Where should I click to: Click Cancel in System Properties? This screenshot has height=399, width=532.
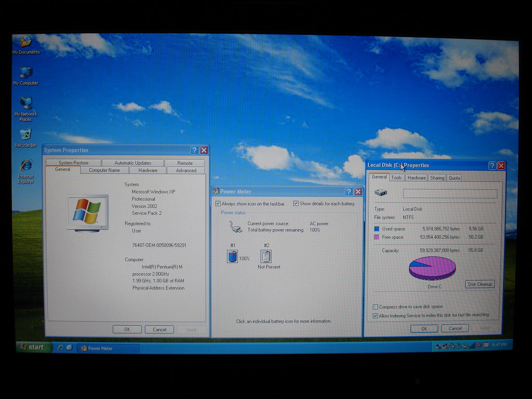tap(159, 329)
